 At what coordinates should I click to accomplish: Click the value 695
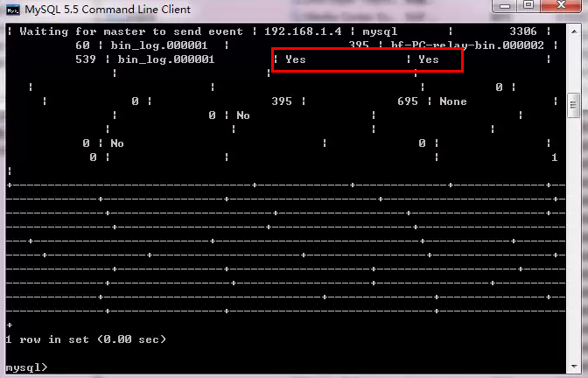point(408,101)
